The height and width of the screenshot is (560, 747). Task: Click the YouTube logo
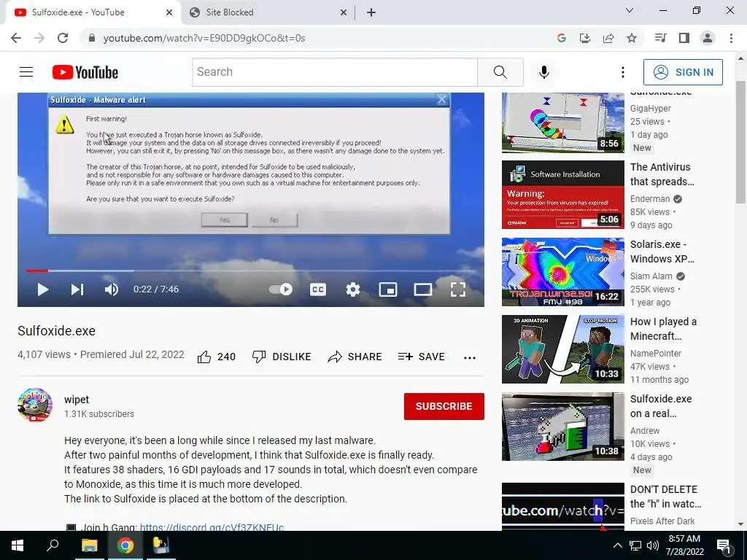tap(85, 72)
